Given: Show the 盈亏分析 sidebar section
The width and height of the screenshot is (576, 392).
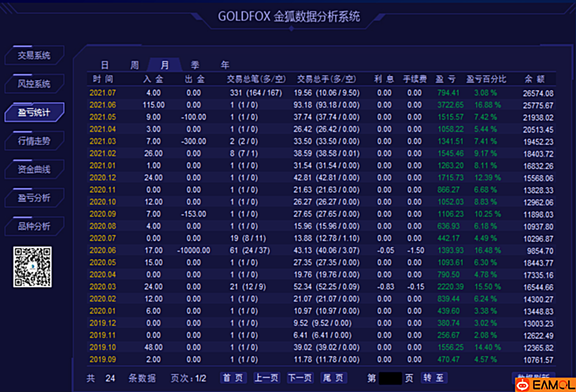Looking at the screenshot, I should point(34,198).
